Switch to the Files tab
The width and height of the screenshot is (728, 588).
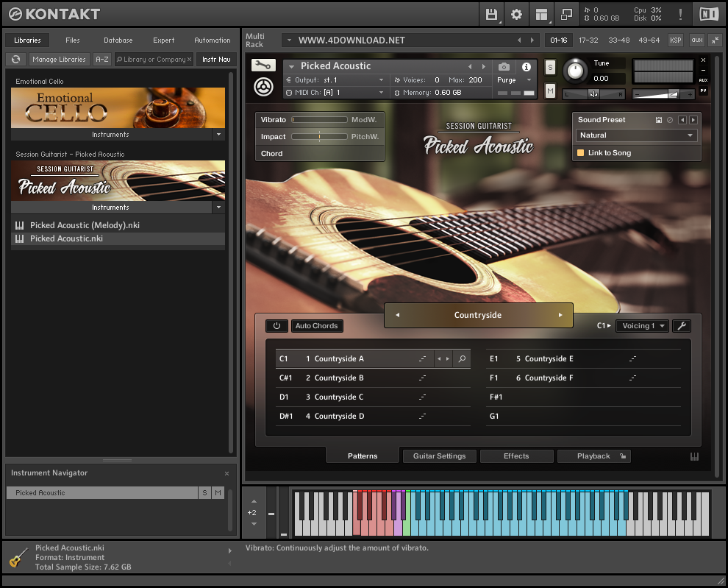72,40
